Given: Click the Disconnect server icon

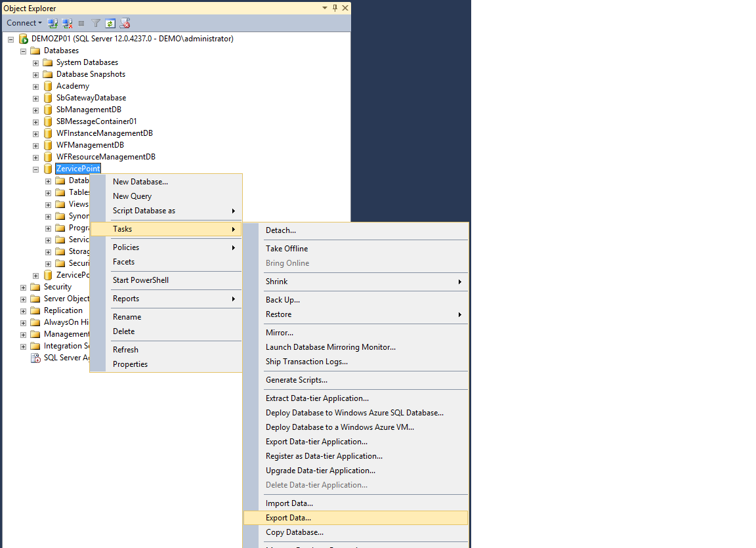Looking at the screenshot, I should point(67,22).
